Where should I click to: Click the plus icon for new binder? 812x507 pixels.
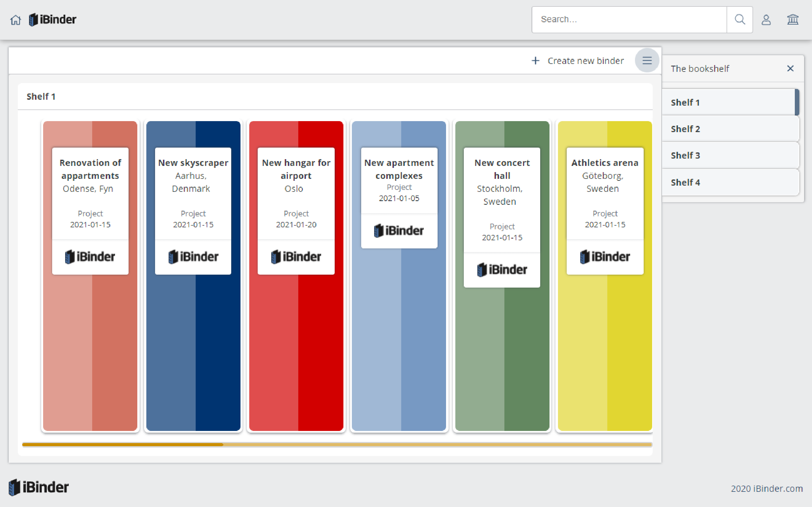[x=535, y=61]
